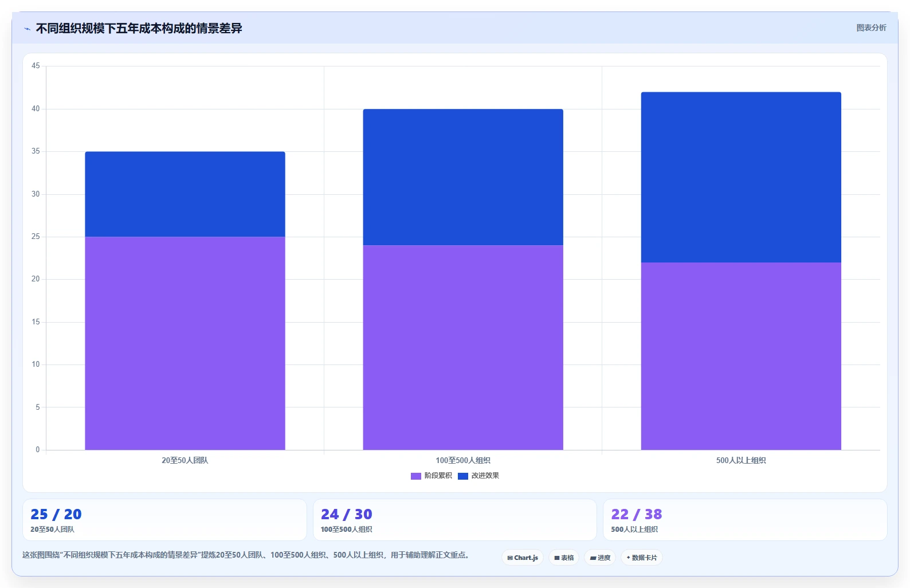The width and height of the screenshot is (910, 588).
Task: Click the chart title 不同组织规模下五年成本构成的情景差异
Action: coord(139,28)
